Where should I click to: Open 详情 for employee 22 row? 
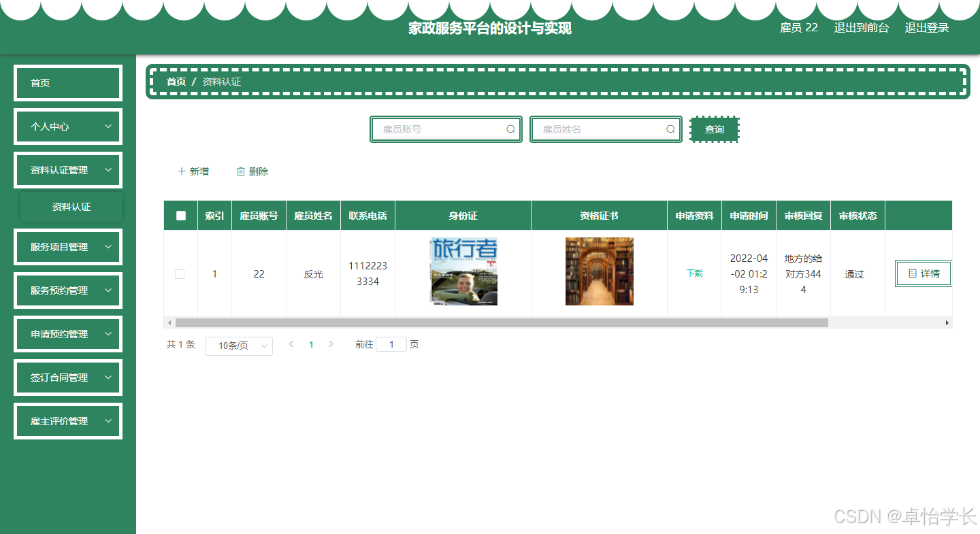point(924,273)
